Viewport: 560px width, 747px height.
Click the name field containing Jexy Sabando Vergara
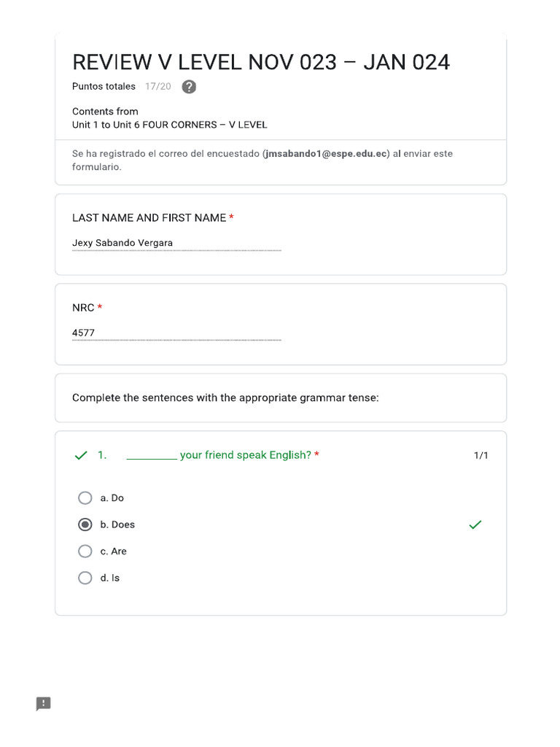pyautogui.click(x=176, y=243)
